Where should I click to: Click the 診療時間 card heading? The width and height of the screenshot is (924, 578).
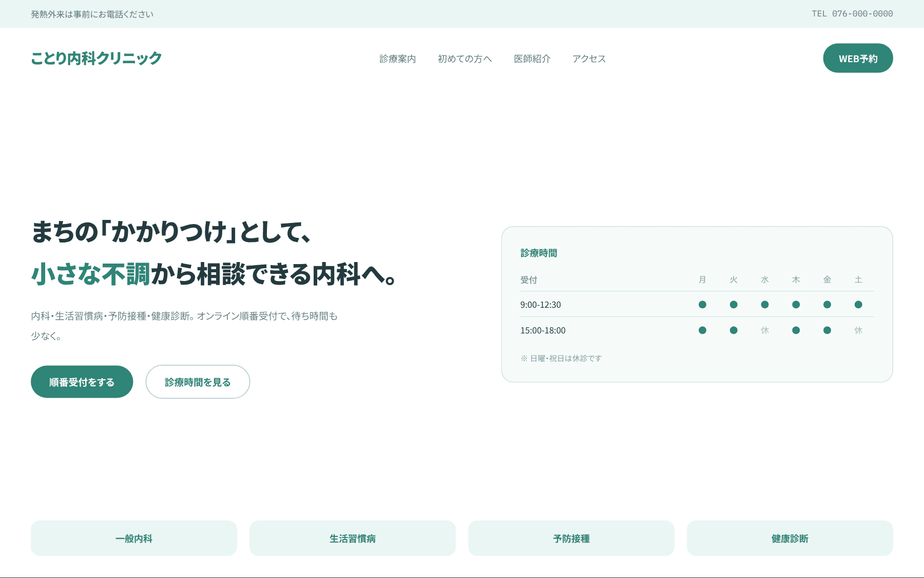(x=538, y=253)
